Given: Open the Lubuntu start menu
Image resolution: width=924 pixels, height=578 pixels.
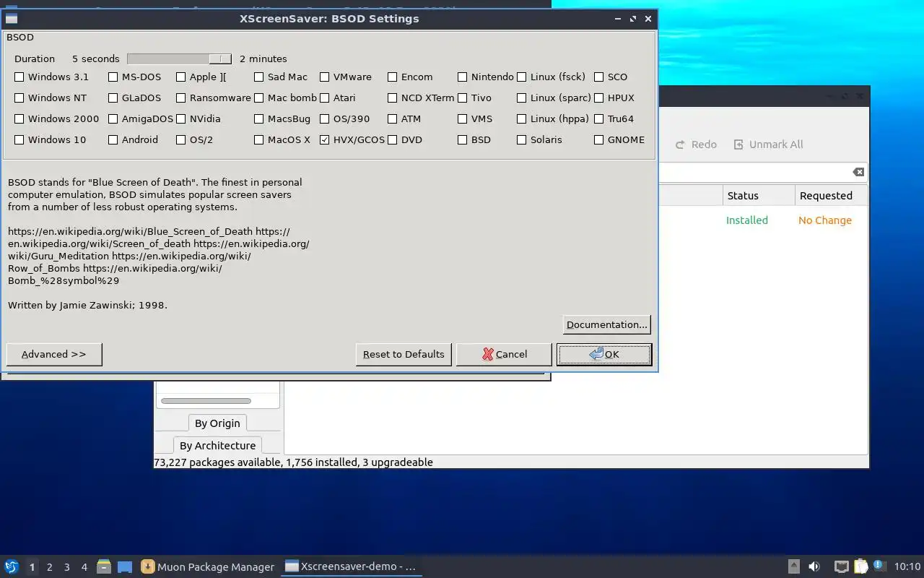Looking at the screenshot, I should (12, 566).
